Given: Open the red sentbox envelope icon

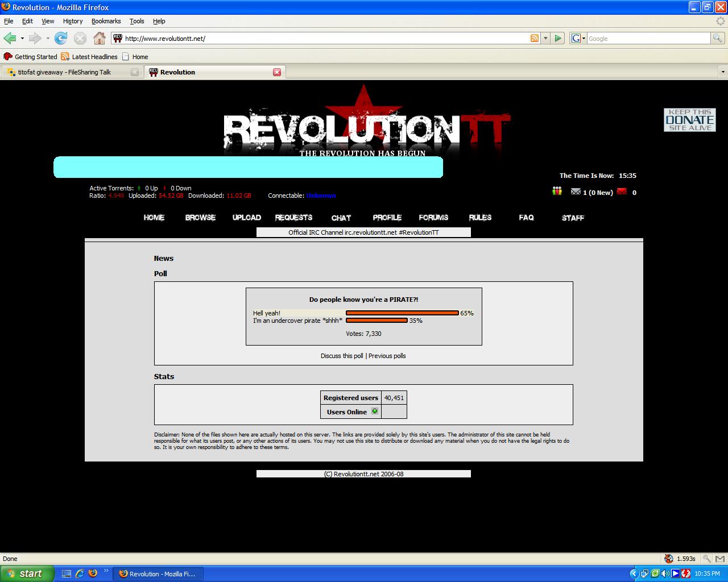Looking at the screenshot, I should click(622, 192).
